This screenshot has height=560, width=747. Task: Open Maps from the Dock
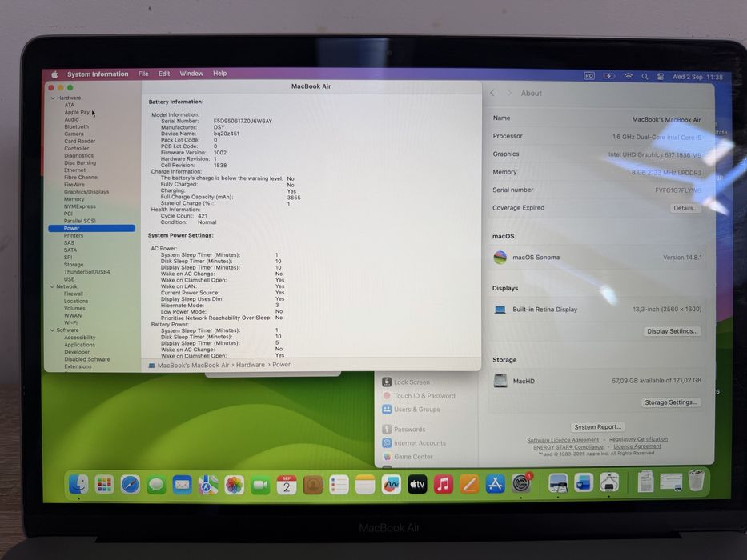pyautogui.click(x=208, y=485)
